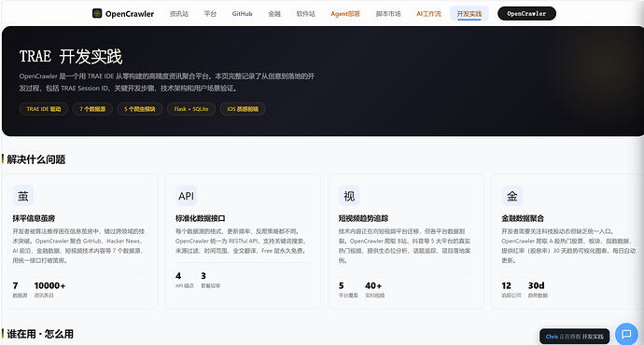Open the AI工作流 nav item
This screenshot has width=644, height=345.
coord(428,14)
